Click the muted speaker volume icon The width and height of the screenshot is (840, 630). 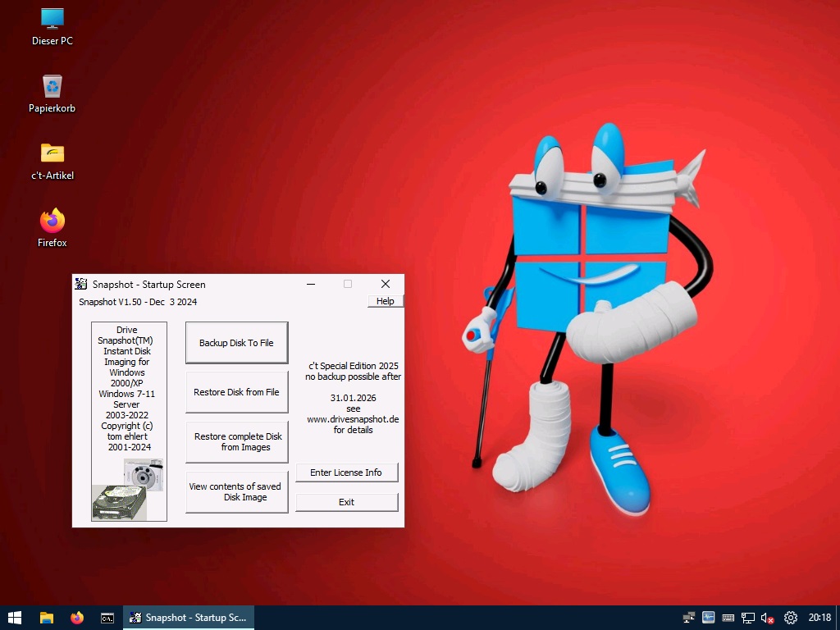[x=768, y=618]
